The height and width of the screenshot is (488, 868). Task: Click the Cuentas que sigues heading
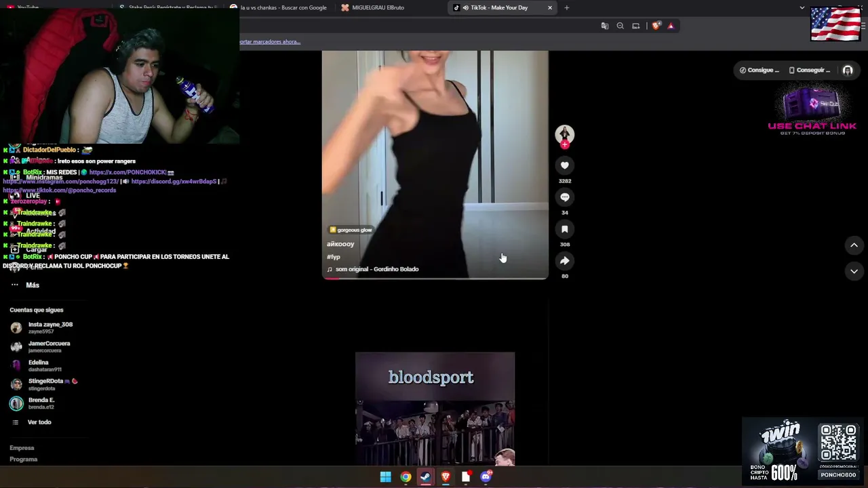[37, 310]
